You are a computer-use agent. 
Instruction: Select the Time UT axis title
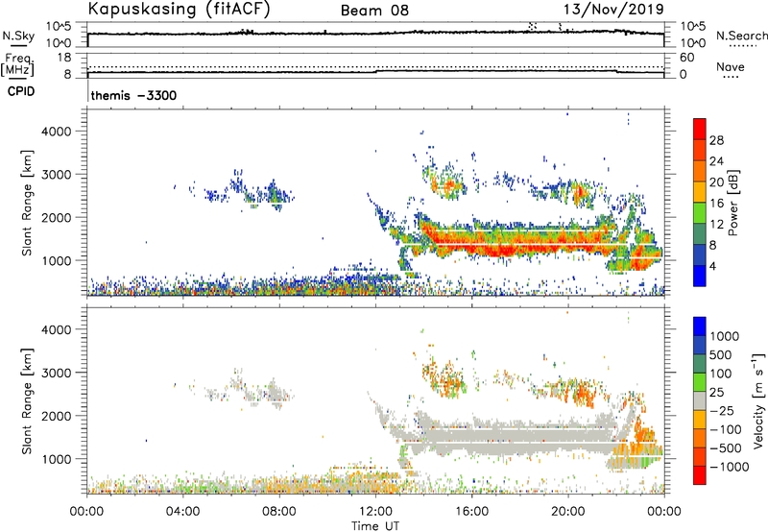point(375,526)
